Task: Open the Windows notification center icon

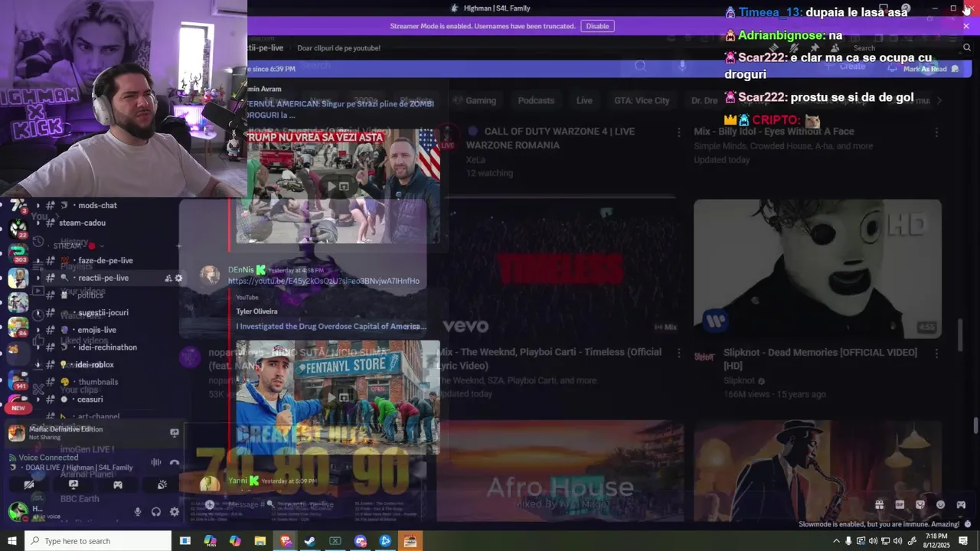Action: pyautogui.click(x=964, y=541)
